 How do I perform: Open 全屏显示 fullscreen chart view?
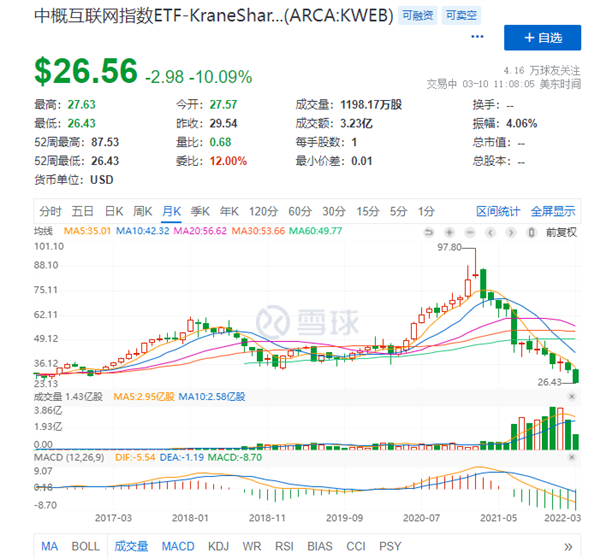point(553,211)
